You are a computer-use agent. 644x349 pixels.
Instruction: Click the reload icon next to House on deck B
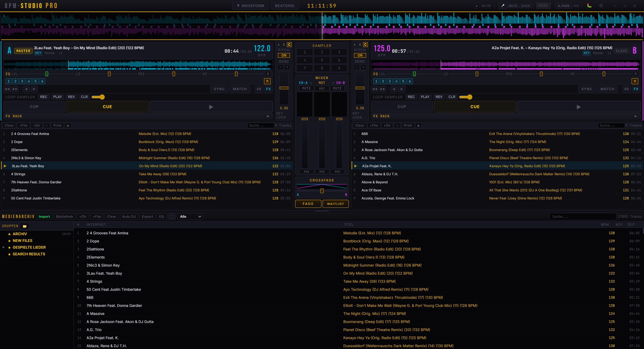(609, 53)
